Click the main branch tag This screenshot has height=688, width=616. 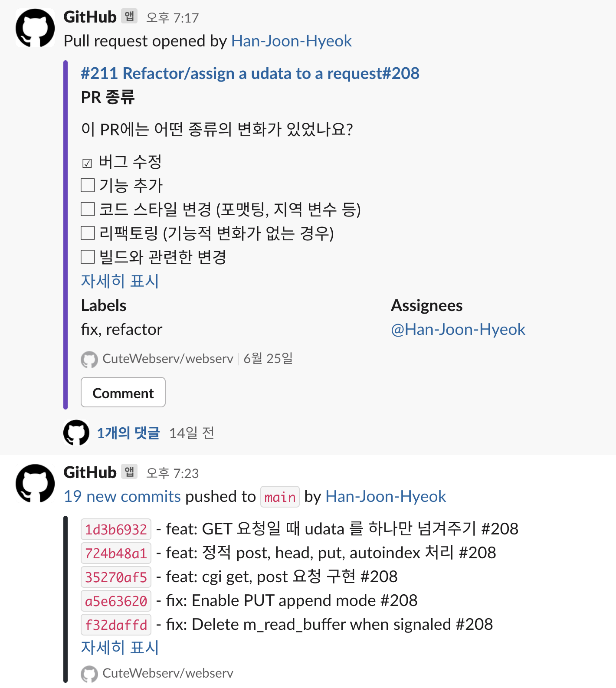tap(280, 497)
